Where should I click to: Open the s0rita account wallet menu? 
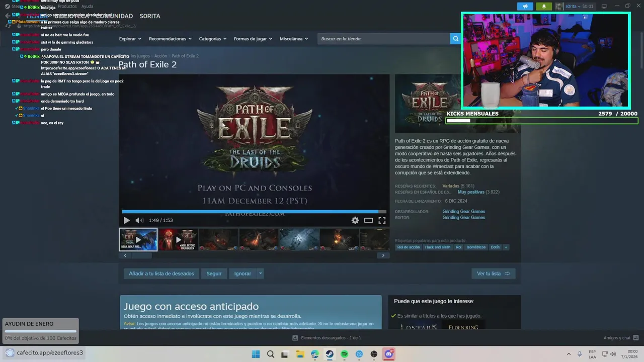[x=579, y=6]
